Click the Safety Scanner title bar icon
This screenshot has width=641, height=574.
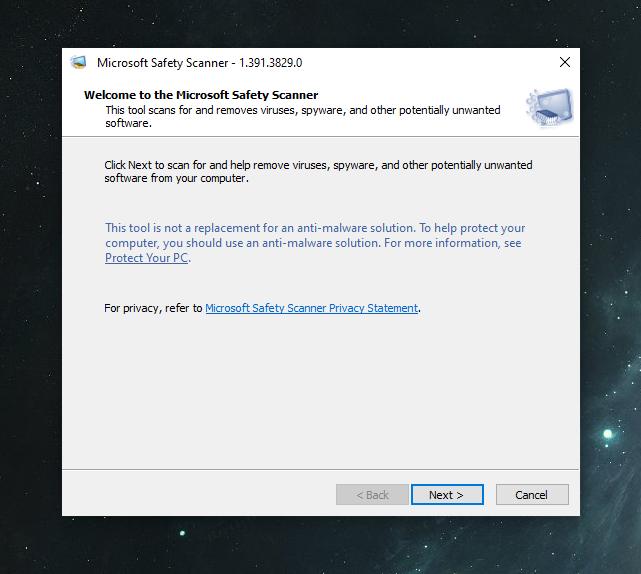(78, 63)
